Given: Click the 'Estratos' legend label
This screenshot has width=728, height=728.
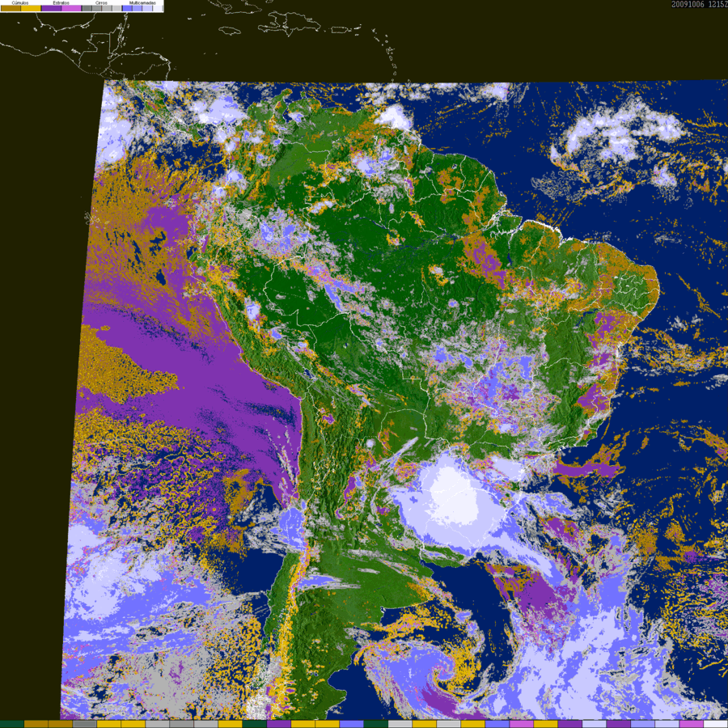Looking at the screenshot, I should pyautogui.click(x=61, y=2).
